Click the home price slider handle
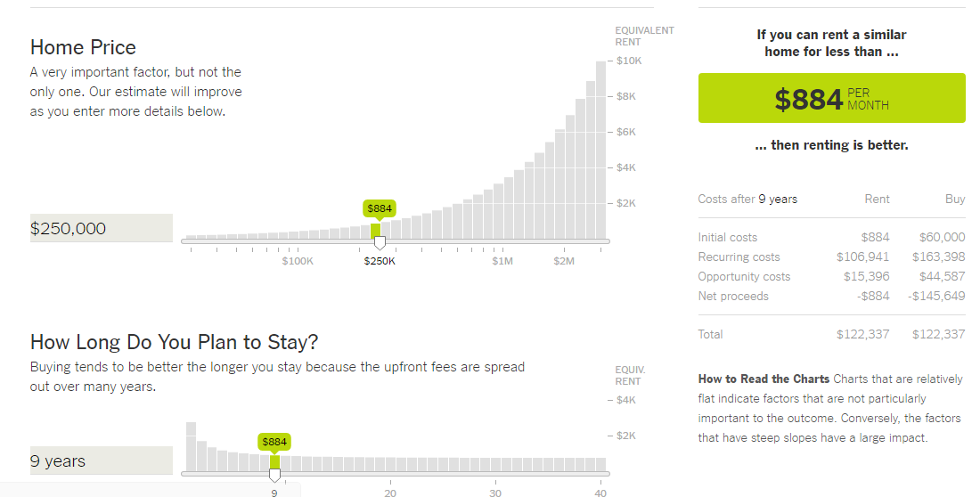This screenshot has width=980, height=497. [x=380, y=242]
